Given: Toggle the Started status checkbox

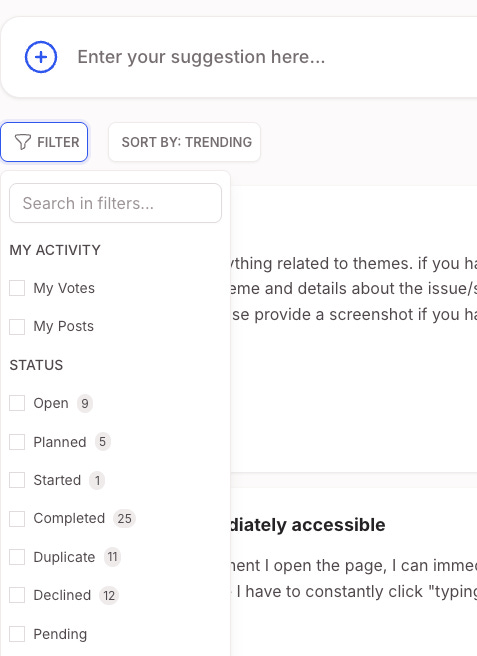Looking at the screenshot, I should tap(17, 480).
